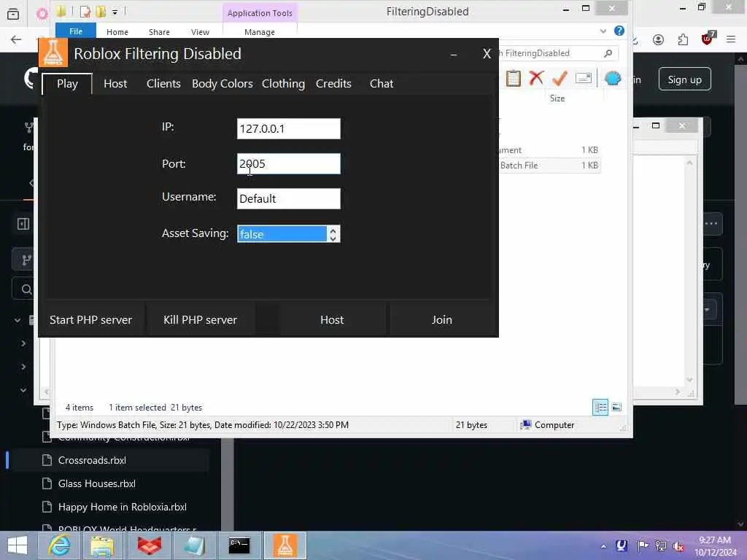Click the rename card icon in Explorer

pyautogui.click(x=584, y=78)
